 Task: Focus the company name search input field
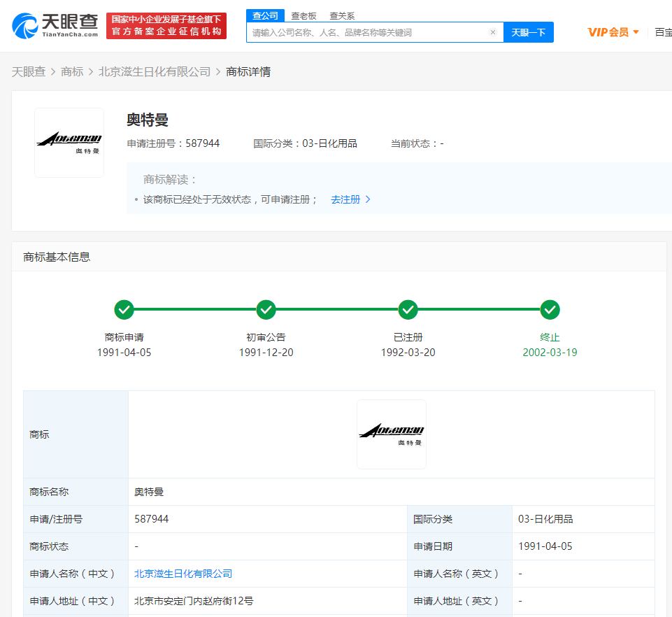[367, 32]
